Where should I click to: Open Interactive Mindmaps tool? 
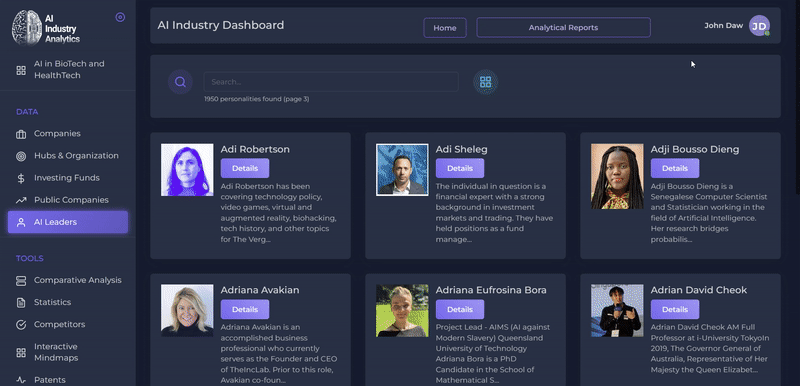coord(68,352)
